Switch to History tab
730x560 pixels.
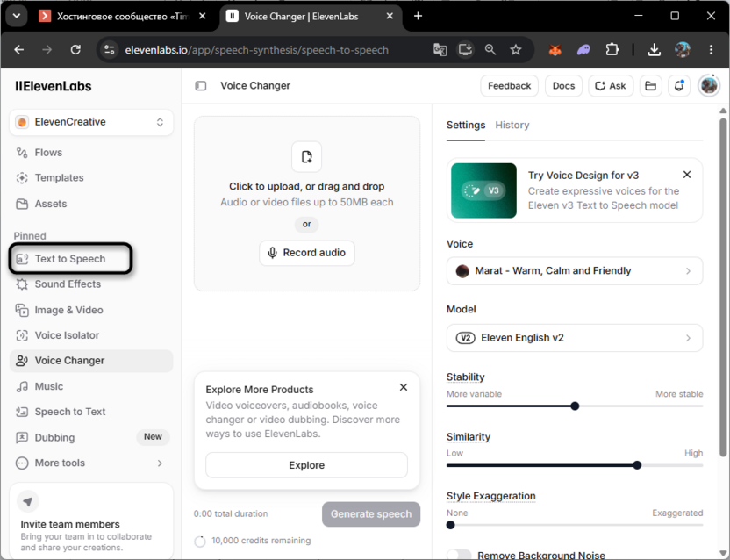[x=512, y=125]
